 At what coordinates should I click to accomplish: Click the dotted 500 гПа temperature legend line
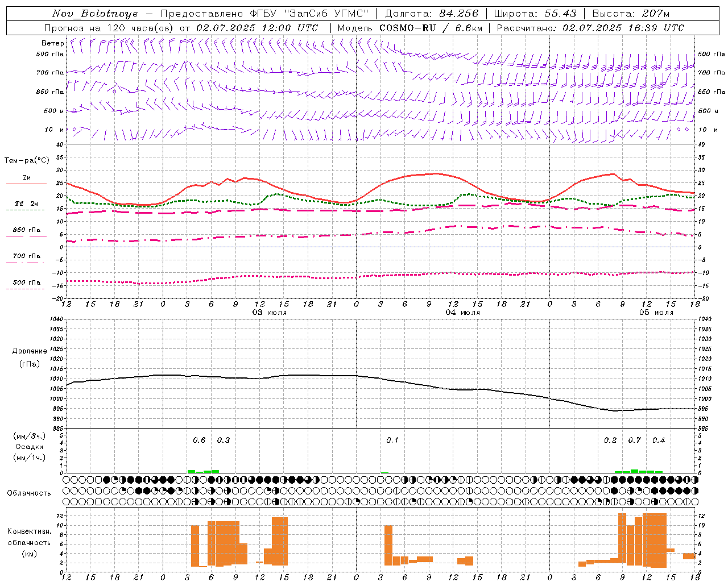point(25,289)
